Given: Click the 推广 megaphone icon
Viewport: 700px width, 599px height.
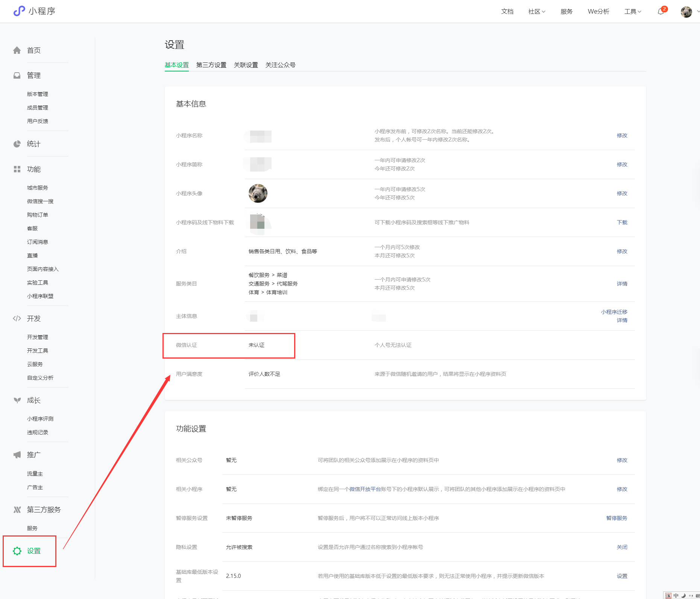Looking at the screenshot, I should [17, 455].
